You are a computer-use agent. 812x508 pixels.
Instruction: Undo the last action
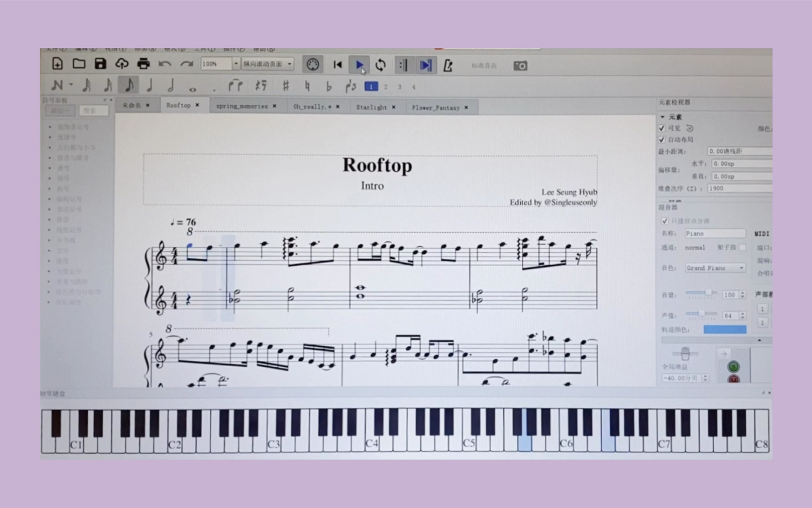coord(165,64)
